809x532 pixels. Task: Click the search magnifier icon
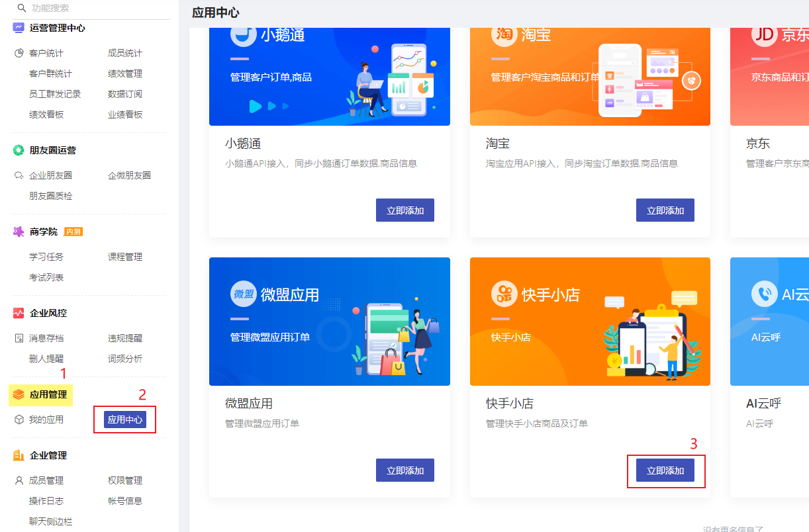(x=21, y=8)
